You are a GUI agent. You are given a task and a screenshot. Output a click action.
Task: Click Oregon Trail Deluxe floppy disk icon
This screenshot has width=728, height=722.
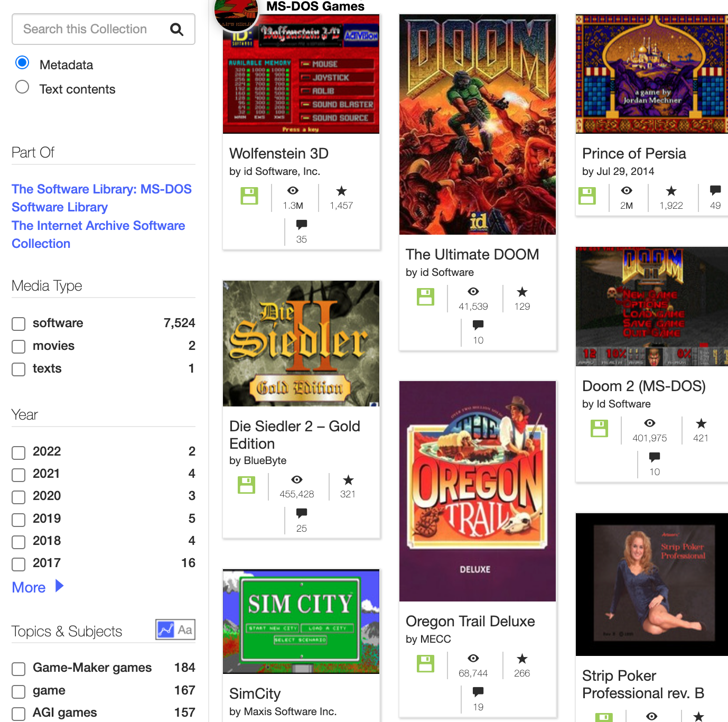pyautogui.click(x=425, y=663)
